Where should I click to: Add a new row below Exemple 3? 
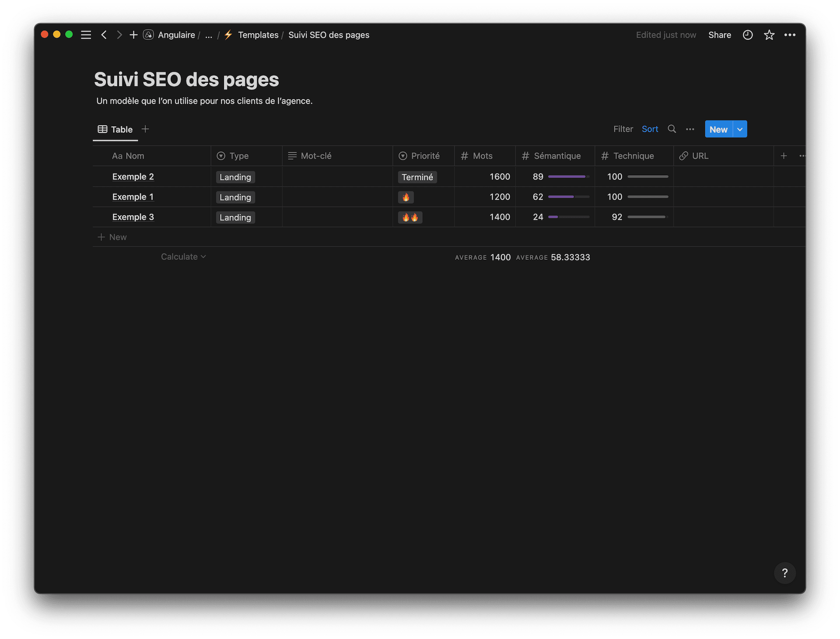(112, 237)
